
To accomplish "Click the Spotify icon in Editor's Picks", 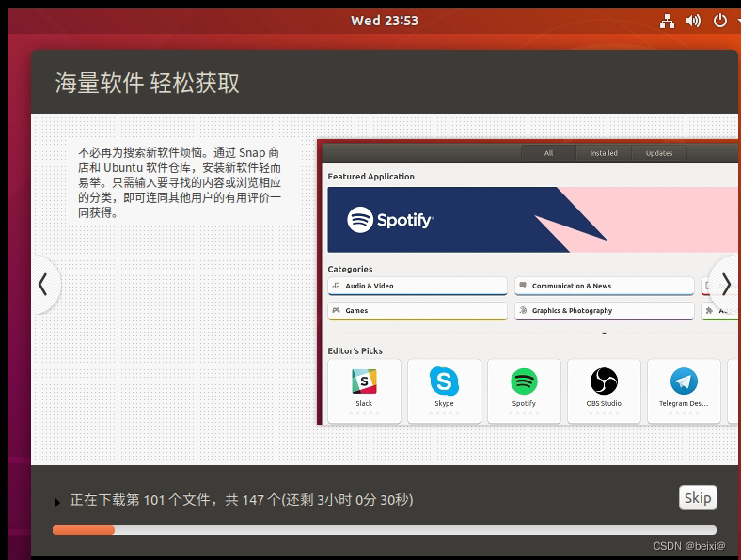I will pos(524,381).
